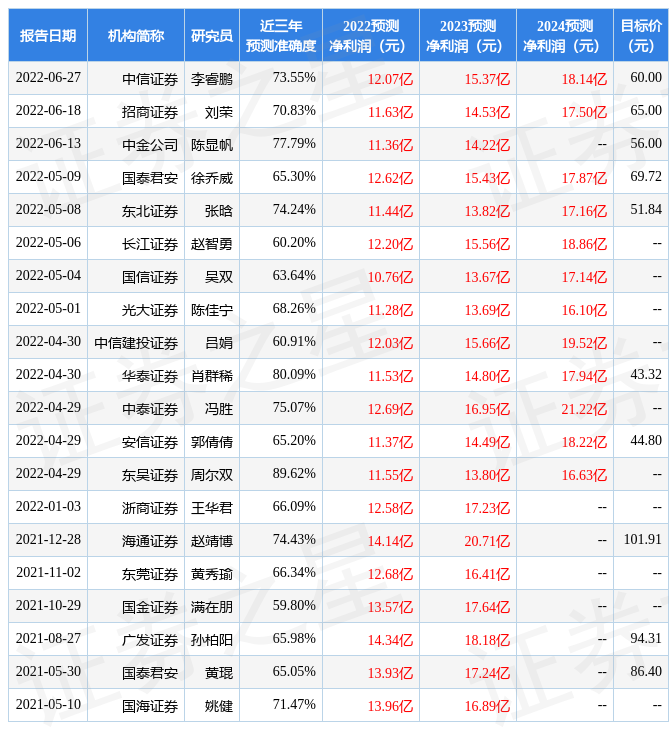Screen dimensions: 669x730
Task: Select institution cell 国信证券
Action: pyautogui.click(x=150, y=277)
